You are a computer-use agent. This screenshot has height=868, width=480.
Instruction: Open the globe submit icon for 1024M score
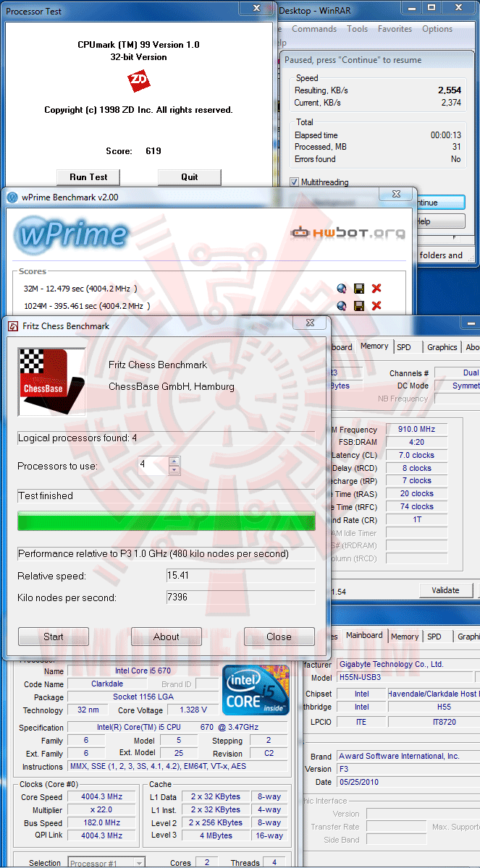point(342,306)
